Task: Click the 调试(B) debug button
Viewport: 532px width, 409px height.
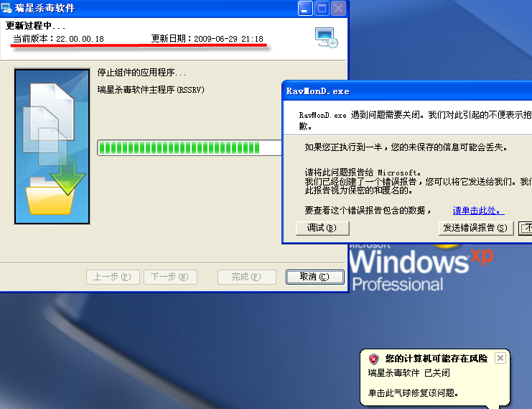Action: (322, 228)
